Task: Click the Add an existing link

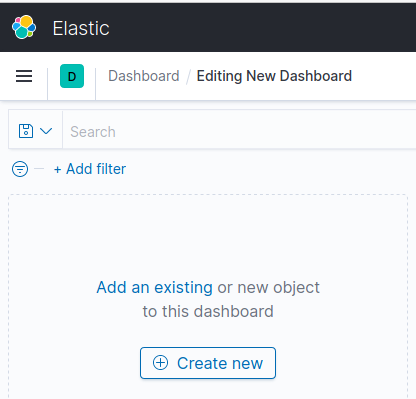Action: tap(155, 287)
